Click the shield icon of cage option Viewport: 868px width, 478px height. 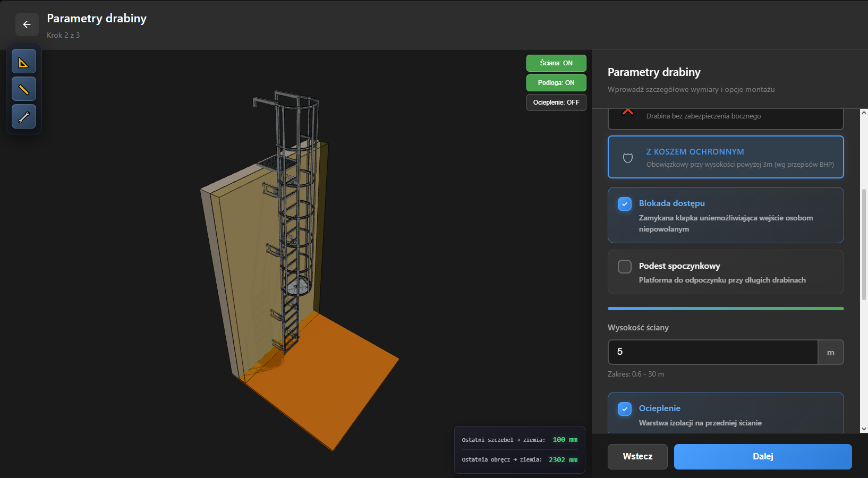coord(627,158)
